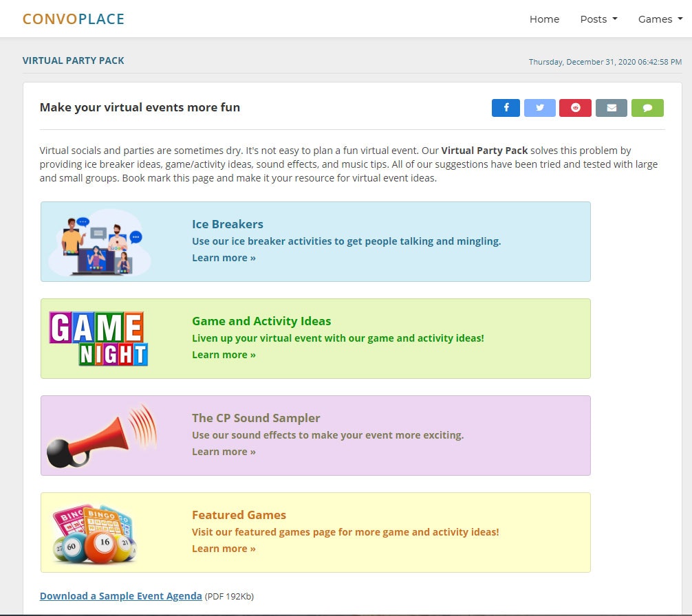Viewport: 692px width, 616px height.
Task: Open comments with the speech bubble icon
Action: click(x=647, y=107)
